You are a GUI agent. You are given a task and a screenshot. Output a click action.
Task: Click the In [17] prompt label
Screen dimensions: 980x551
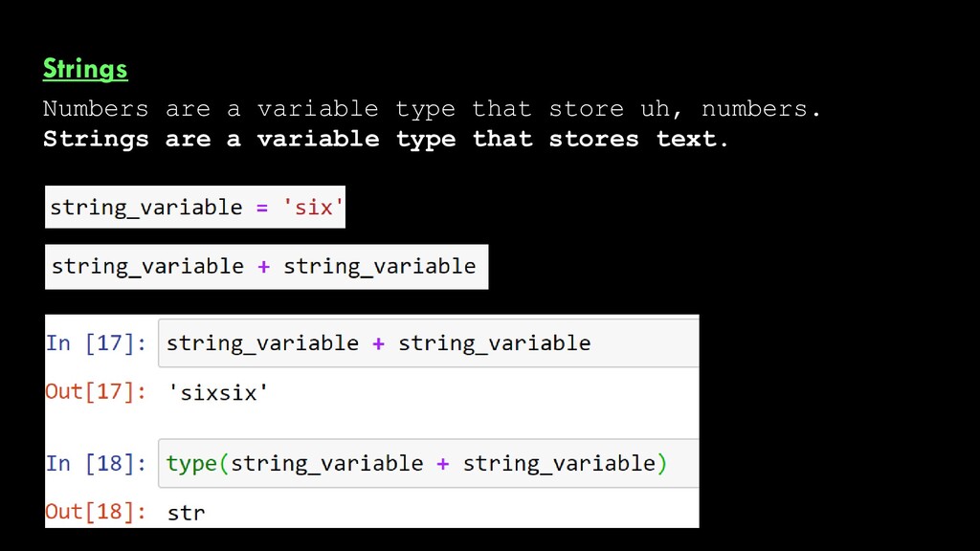click(x=97, y=343)
